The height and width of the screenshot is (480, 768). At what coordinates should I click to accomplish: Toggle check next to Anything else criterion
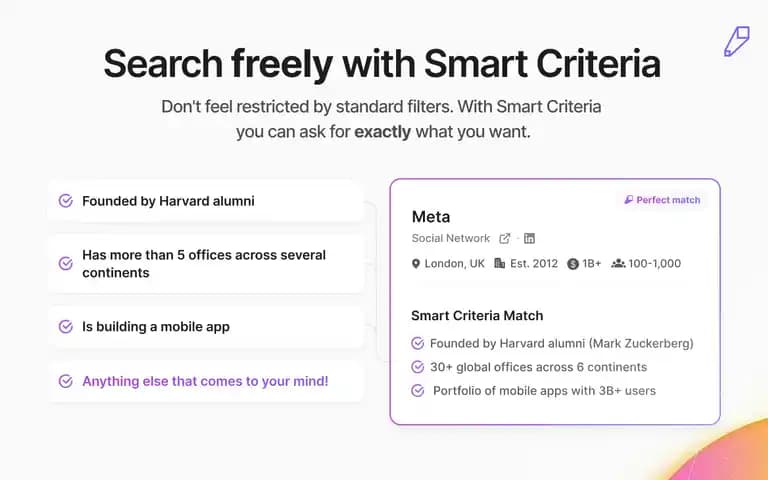click(66, 381)
